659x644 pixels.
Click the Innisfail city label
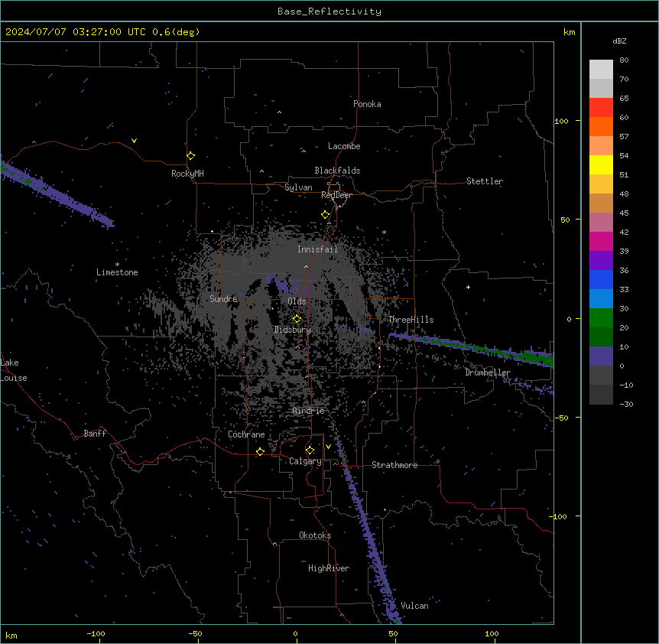point(317,249)
